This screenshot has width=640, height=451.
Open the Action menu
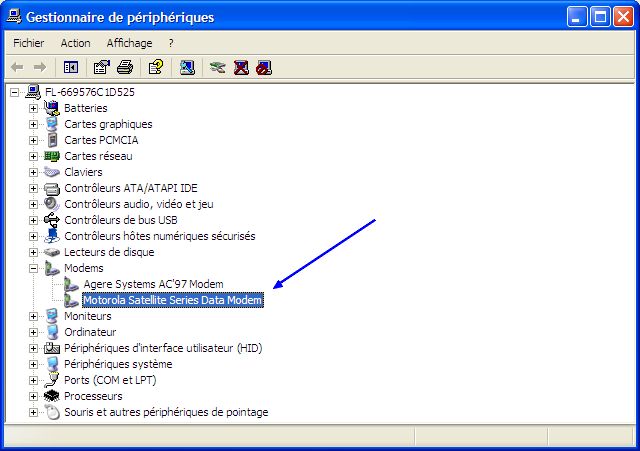(76, 43)
